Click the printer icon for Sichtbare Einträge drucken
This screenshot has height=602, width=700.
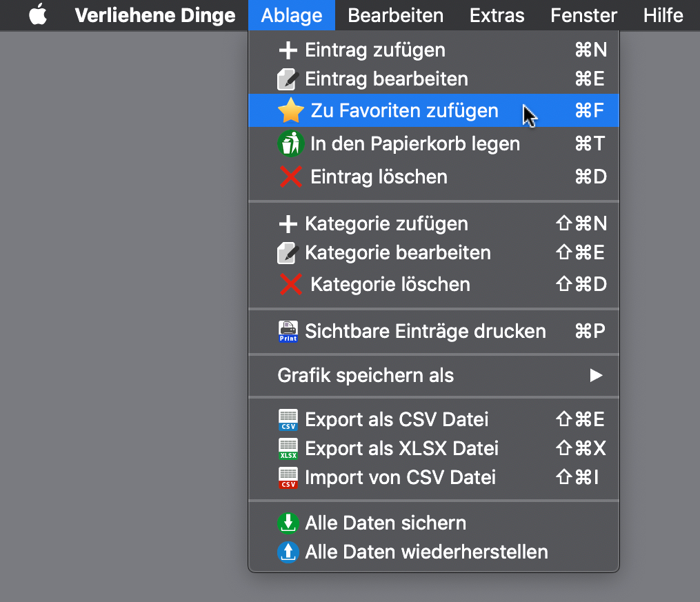coord(288,332)
